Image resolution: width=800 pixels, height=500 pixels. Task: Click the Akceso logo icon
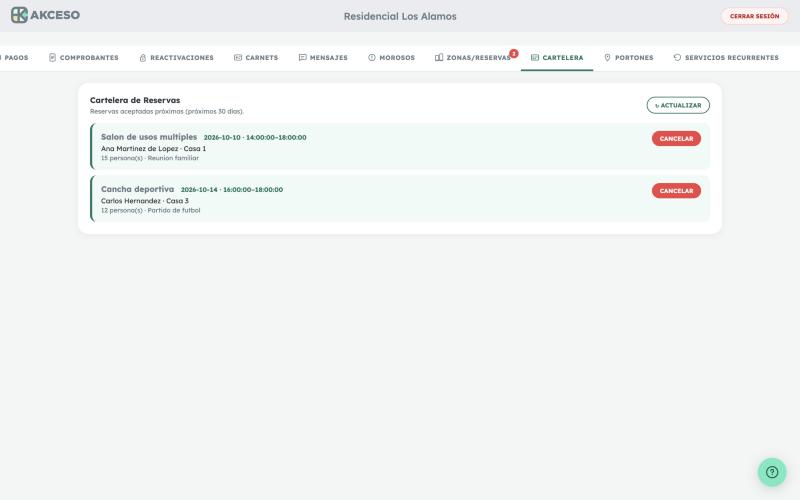(x=19, y=15)
